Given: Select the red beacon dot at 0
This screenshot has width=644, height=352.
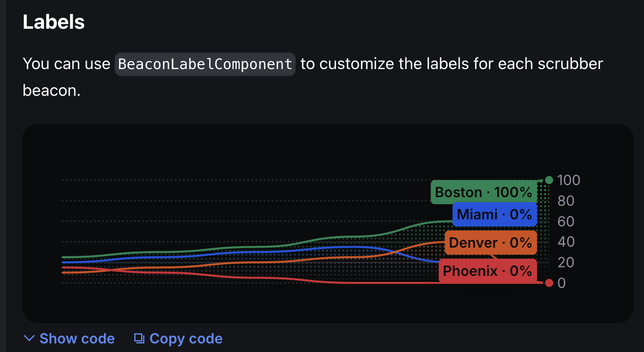Looking at the screenshot, I should [549, 283].
